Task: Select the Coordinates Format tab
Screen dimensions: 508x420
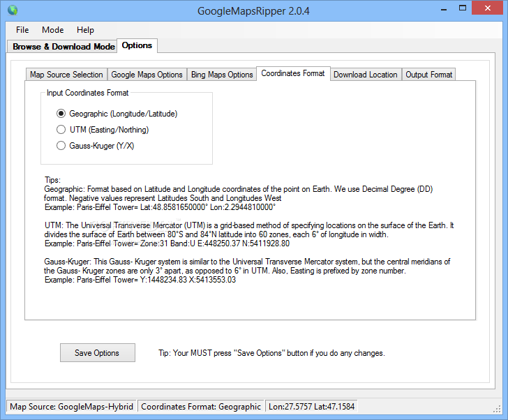Action: 293,74
